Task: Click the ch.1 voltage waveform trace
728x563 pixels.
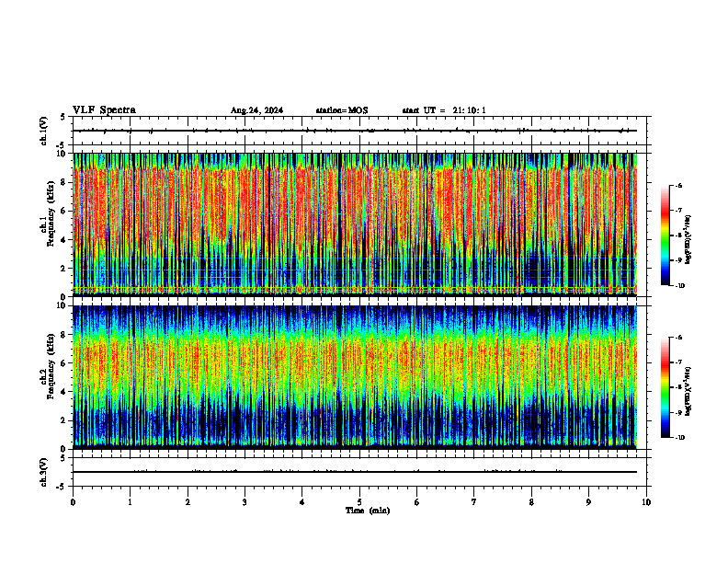Action: (x=355, y=131)
